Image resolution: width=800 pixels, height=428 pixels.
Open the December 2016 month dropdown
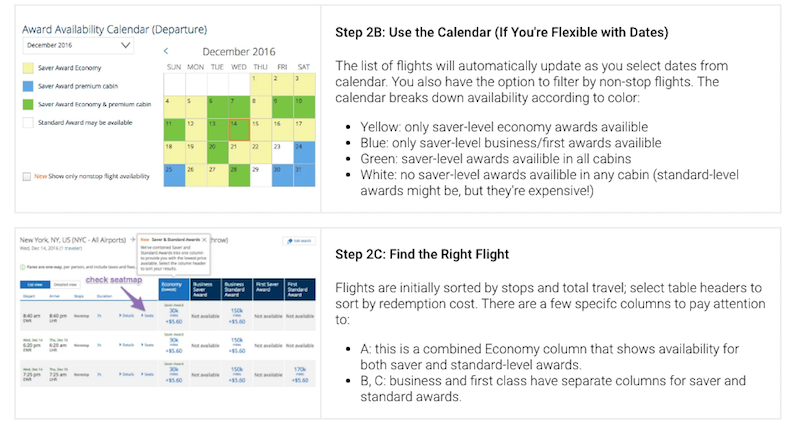[78, 45]
